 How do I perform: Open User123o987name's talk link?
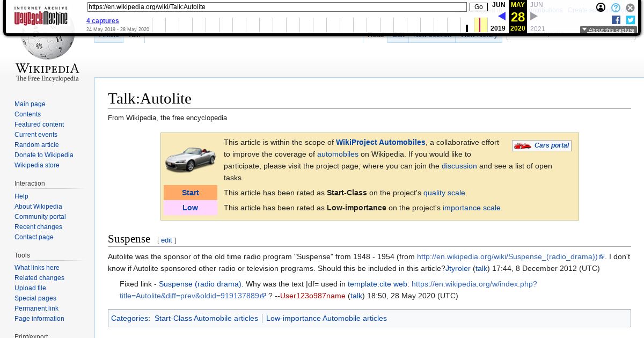pos(356,296)
